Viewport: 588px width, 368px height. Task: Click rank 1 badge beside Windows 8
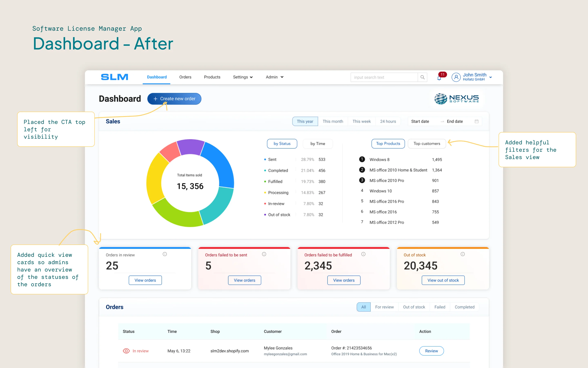(362, 159)
